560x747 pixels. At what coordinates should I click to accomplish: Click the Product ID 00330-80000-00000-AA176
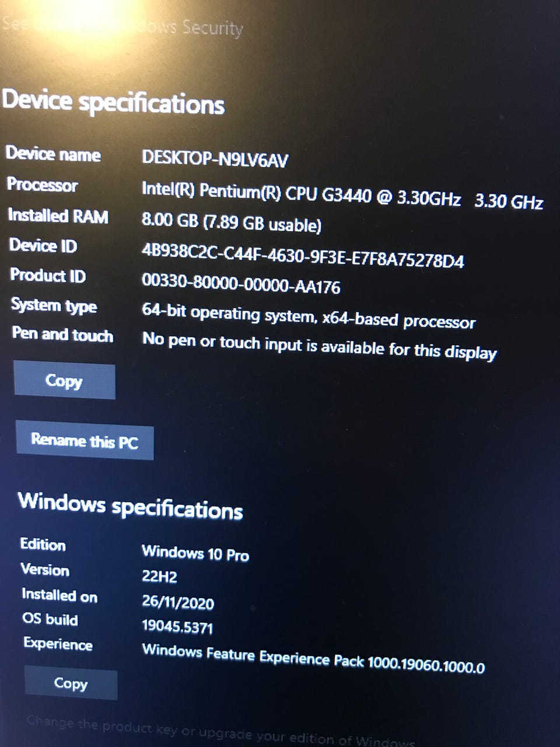(x=241, y=284)
